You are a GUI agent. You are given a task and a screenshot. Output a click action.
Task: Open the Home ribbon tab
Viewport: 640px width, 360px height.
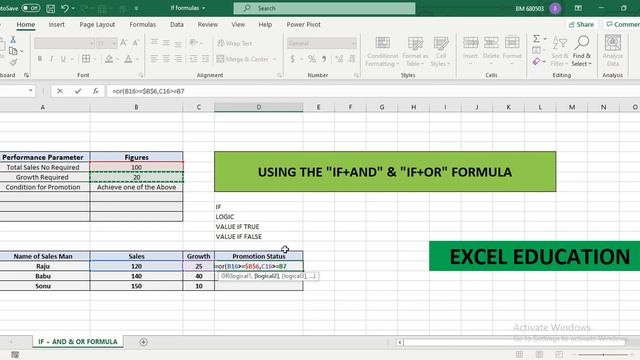pos(25,24)
